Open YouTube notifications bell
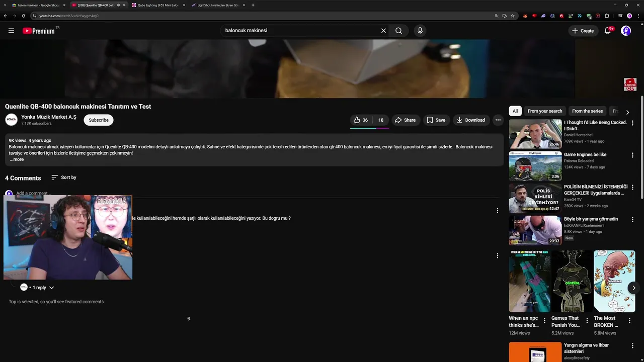The image size is (644, 362). point(608,31)
